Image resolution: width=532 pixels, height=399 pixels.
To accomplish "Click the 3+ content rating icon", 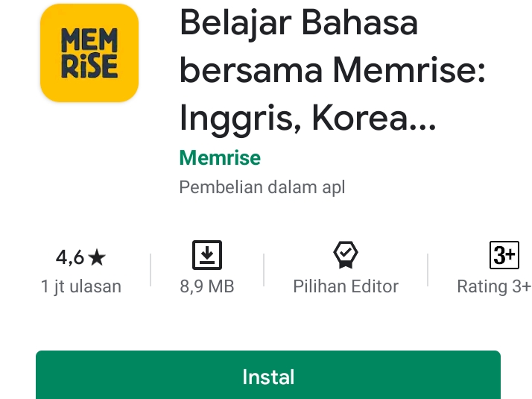I will (x=504, y=255).
